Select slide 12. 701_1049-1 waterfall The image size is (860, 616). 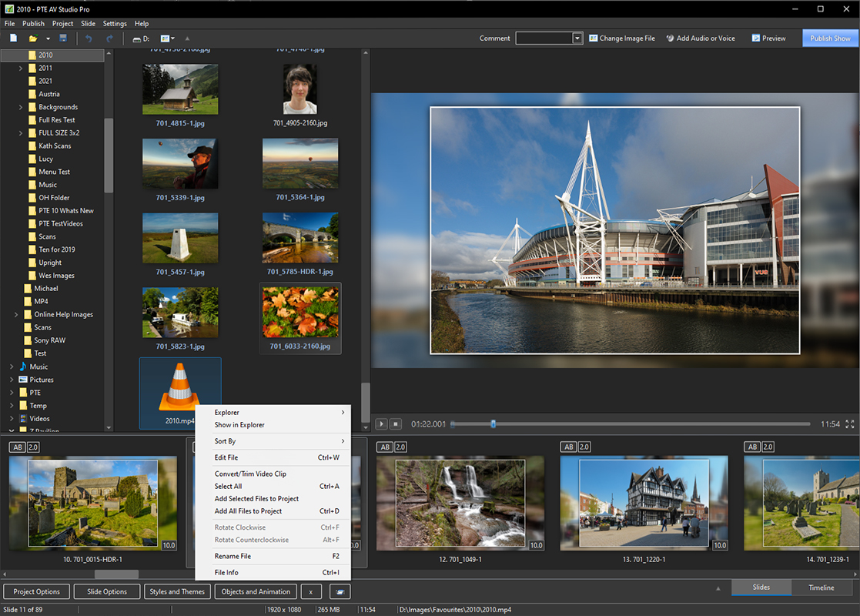460,503
